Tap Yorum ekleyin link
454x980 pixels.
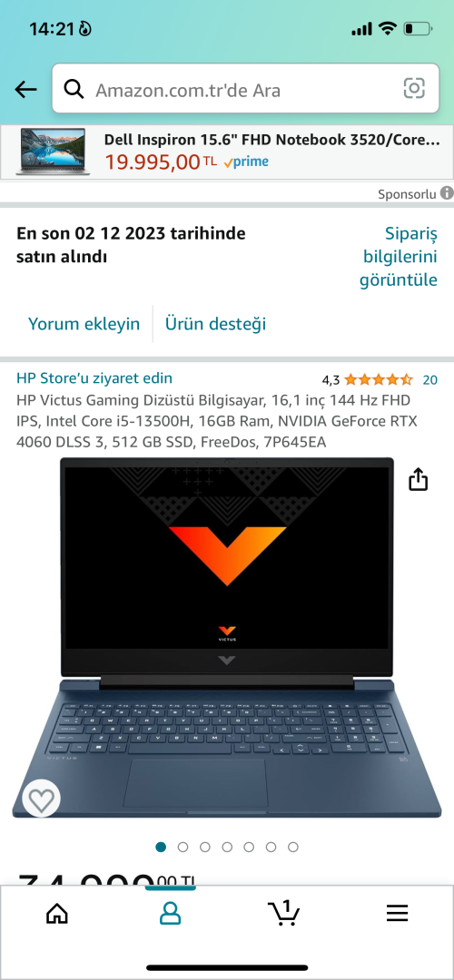[84, 324]
